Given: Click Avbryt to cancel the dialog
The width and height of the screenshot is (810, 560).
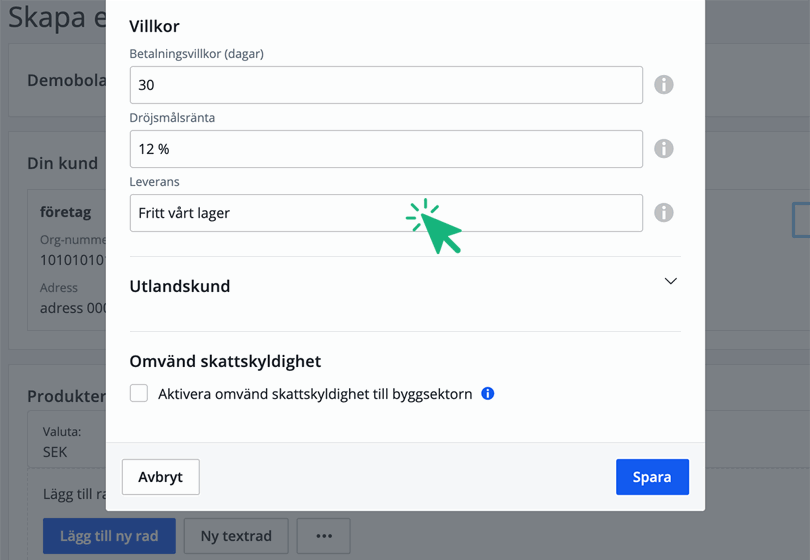Looking at the screenshot, I should [160, 477].
